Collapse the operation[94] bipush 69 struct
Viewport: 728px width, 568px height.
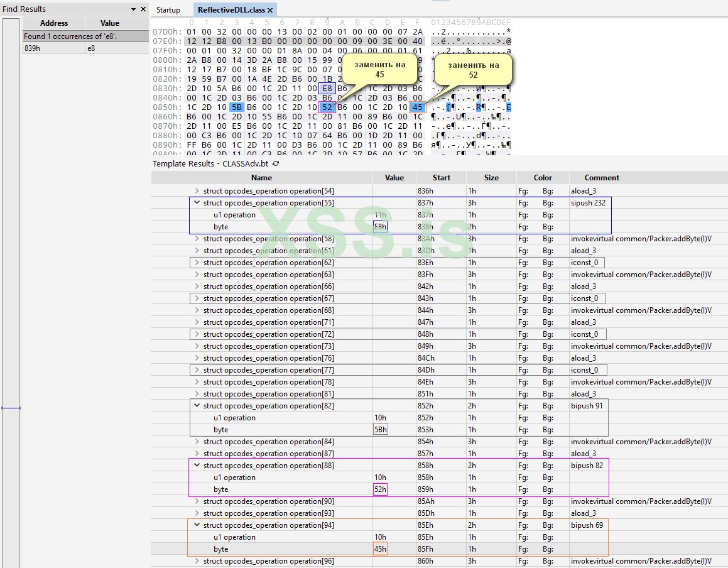[197, 525]
